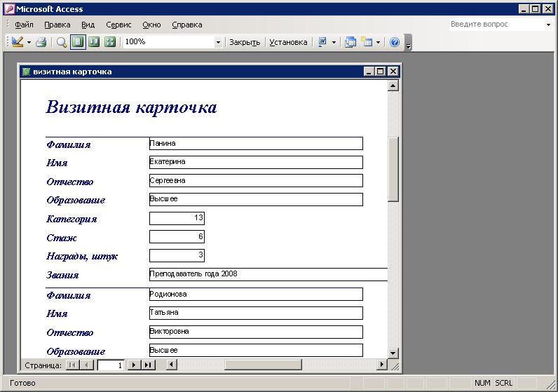558x392 pixels.
Task: Click the Родионова surname field
Action: pyautogui.click(x=256, y=295)
